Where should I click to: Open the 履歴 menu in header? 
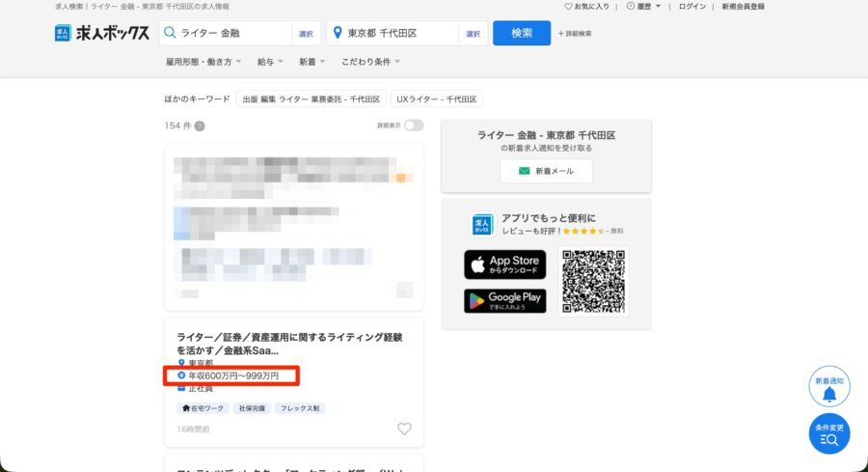pos(643,7)
